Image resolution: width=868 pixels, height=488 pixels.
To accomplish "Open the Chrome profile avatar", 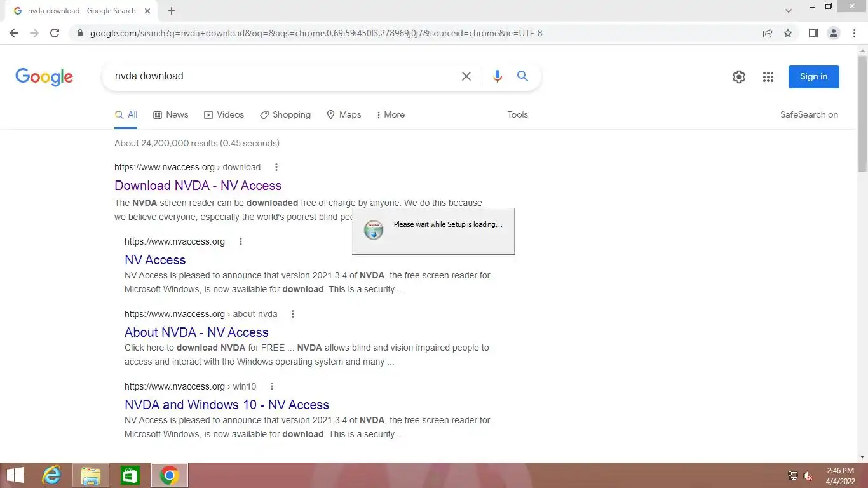I will coord(834,33).
